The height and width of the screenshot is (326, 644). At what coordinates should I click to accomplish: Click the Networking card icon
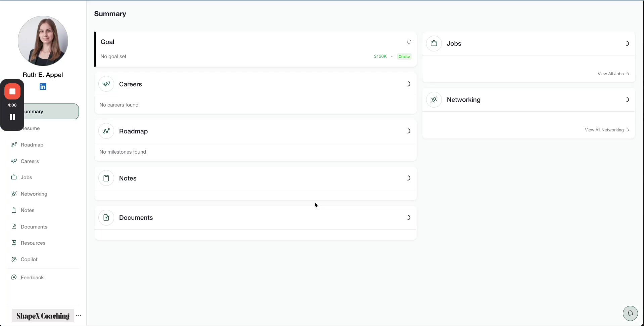click(433, 99)
